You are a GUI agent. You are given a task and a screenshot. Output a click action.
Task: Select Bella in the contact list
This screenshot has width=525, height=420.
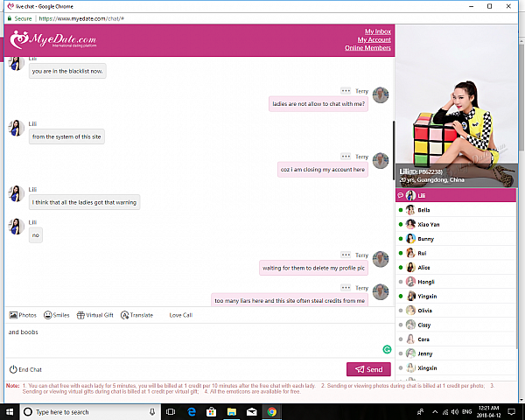pos(424,210)
